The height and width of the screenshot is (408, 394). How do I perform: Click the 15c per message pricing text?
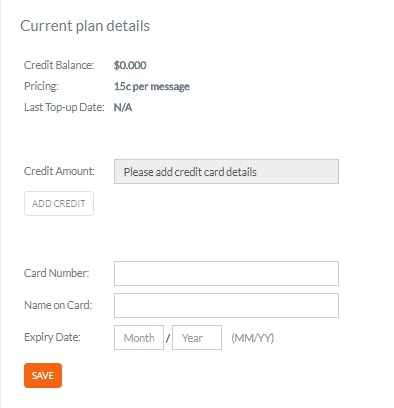[x=152, y=87]
